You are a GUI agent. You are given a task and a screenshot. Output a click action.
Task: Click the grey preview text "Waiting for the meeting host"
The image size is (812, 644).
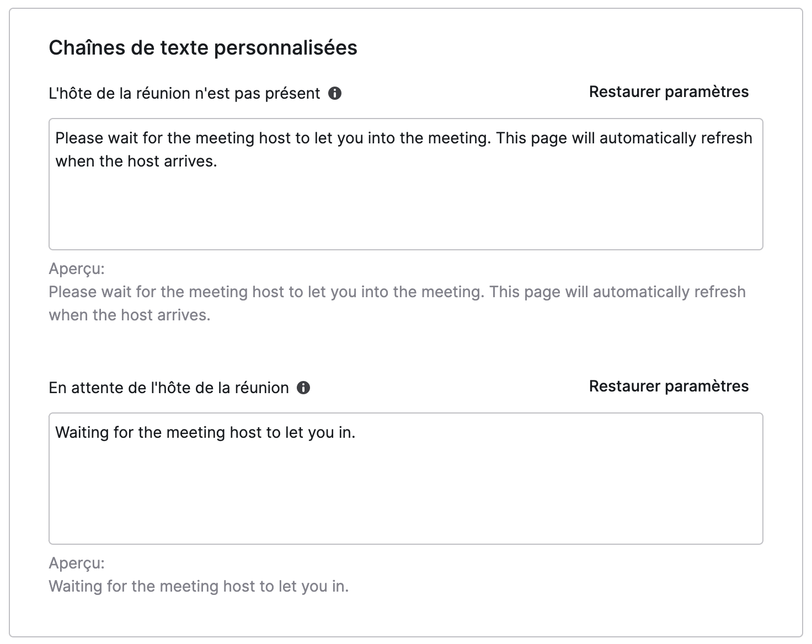click(x=199, y=586)
